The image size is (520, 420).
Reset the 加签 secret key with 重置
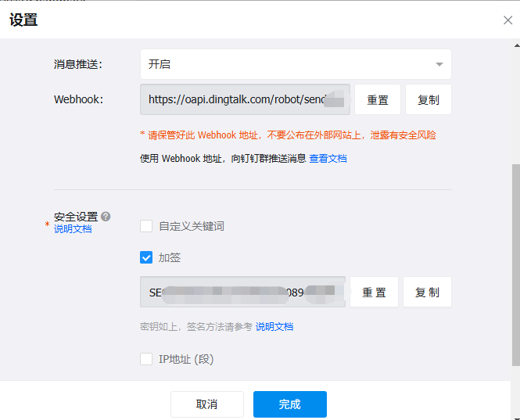point(374,292)
